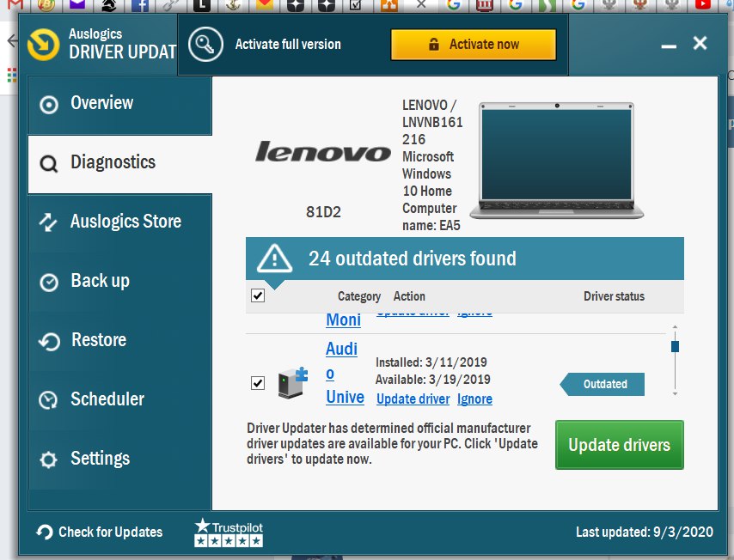Click the warning triangle icon

click(275, 259)
